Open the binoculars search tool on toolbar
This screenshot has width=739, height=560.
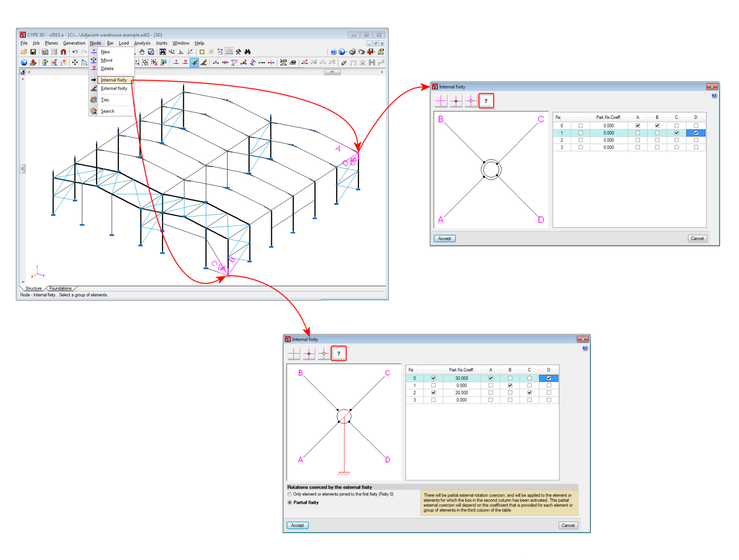[248, 51]
